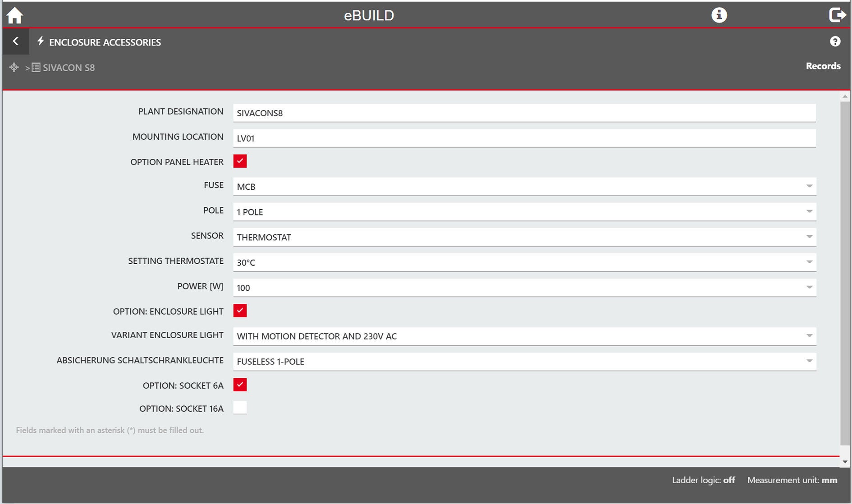The image size is (852, 504).
Task: Click the breadcrumb root navigation icon
Action: [14, 68]
